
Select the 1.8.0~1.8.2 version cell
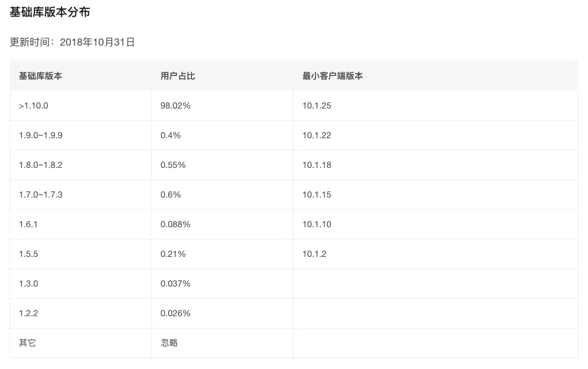[41, 165]
